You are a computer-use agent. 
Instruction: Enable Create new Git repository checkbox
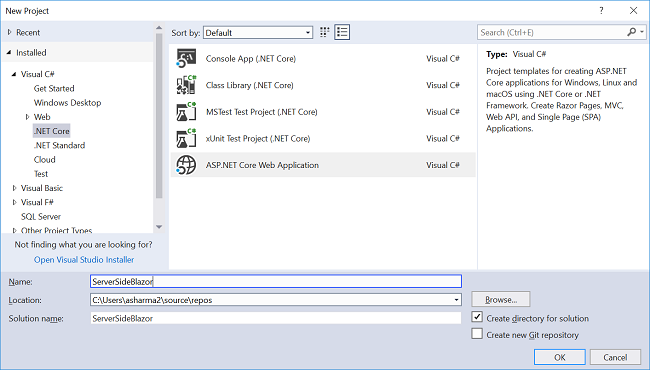click(477, 334)
